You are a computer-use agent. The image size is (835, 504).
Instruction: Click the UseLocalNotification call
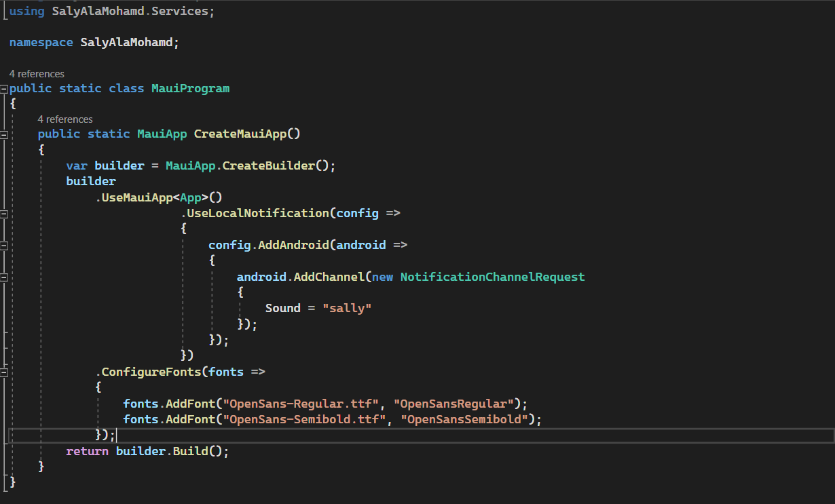pos(258,213)
